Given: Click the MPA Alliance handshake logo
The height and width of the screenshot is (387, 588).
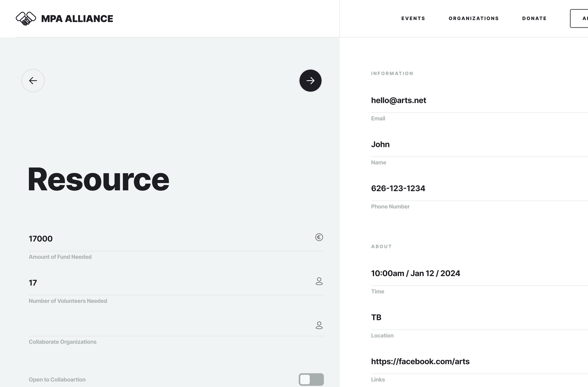Looking at the screenshot, I should tap(26, 18).
